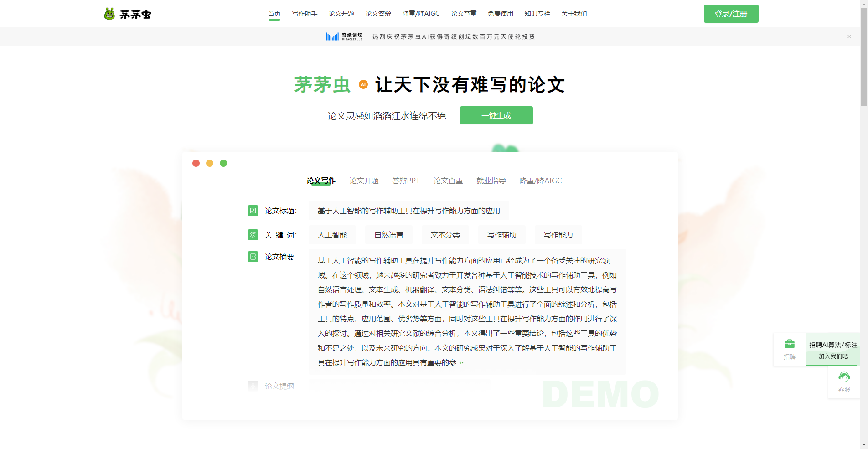This screenshot has width=868, height=449.
Task: Switch to the 论文开题 demo tab
Action: point(364,181)
